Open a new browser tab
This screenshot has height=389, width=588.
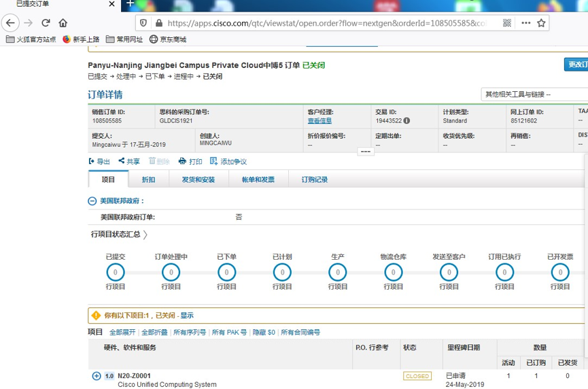click(x=130, y=4)
